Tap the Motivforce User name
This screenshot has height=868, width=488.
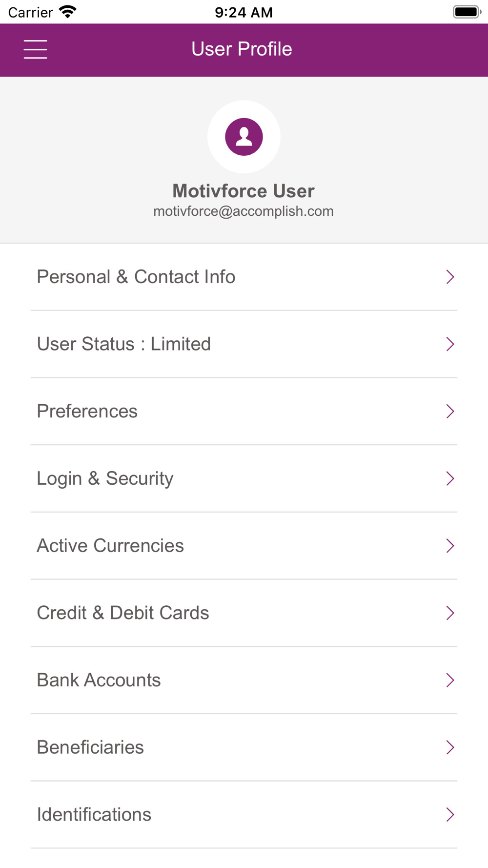244,191
